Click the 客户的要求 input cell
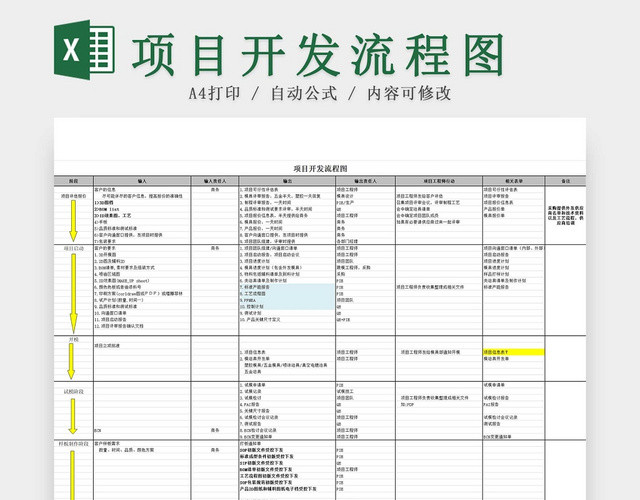640x500 pixels. click(105, 248)
